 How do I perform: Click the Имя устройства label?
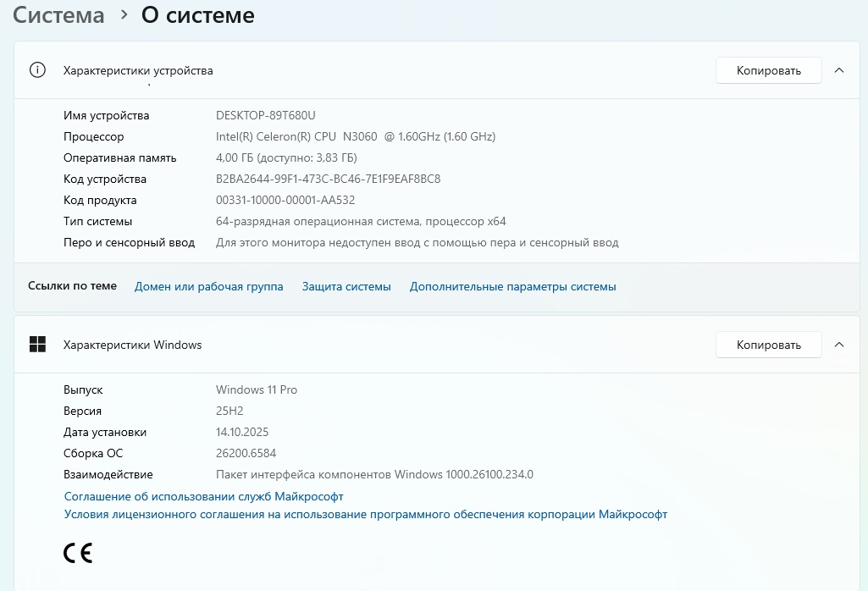point(107,115)
